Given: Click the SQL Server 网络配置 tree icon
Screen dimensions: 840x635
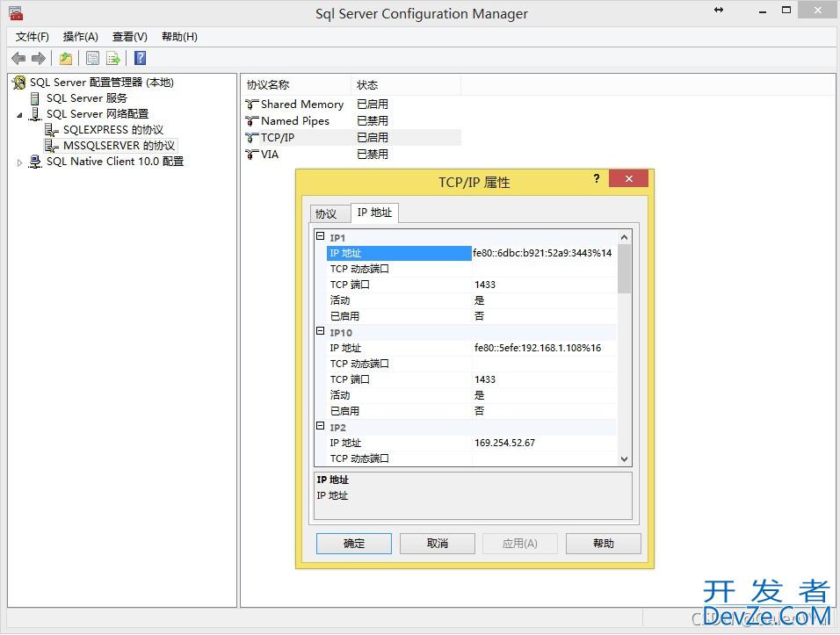Looking at the screenshot, I should click(35, 114).
